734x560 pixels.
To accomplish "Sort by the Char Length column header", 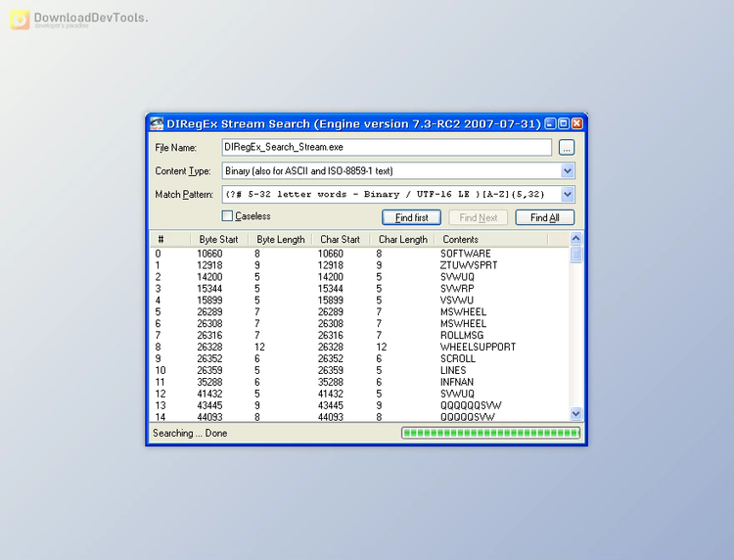I will [x=402, y=239].
